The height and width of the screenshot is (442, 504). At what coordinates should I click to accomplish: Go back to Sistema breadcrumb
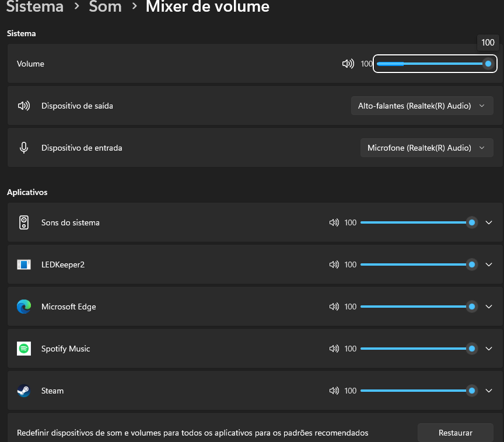35,6
